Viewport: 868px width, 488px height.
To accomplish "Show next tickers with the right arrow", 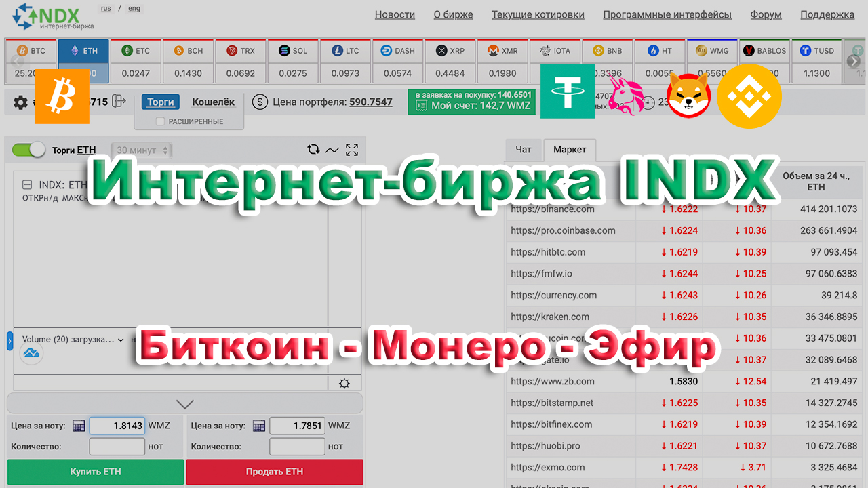I will pyautogui.click(x=854, y=61).
